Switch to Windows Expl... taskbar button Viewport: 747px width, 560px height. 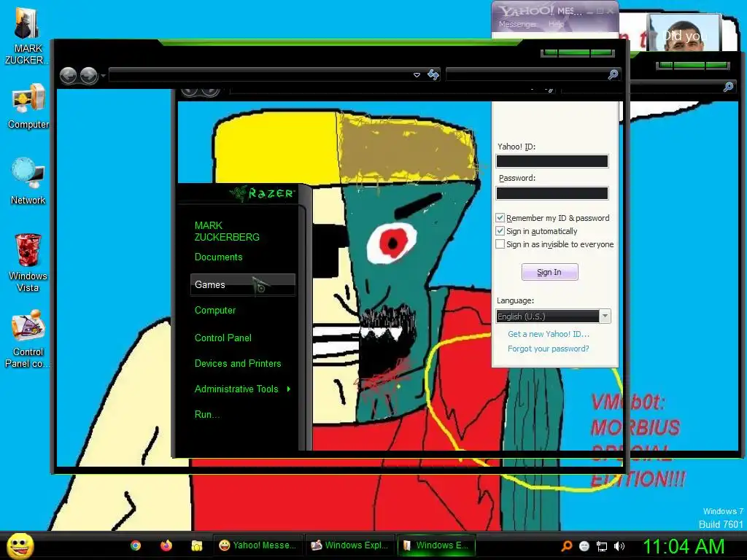(349, 545)
